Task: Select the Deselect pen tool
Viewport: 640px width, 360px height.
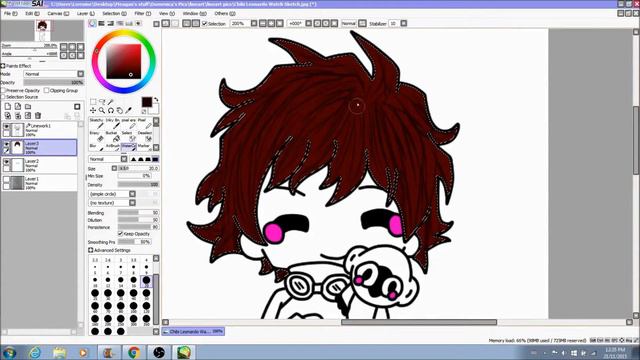Action: tap(144, 137)
